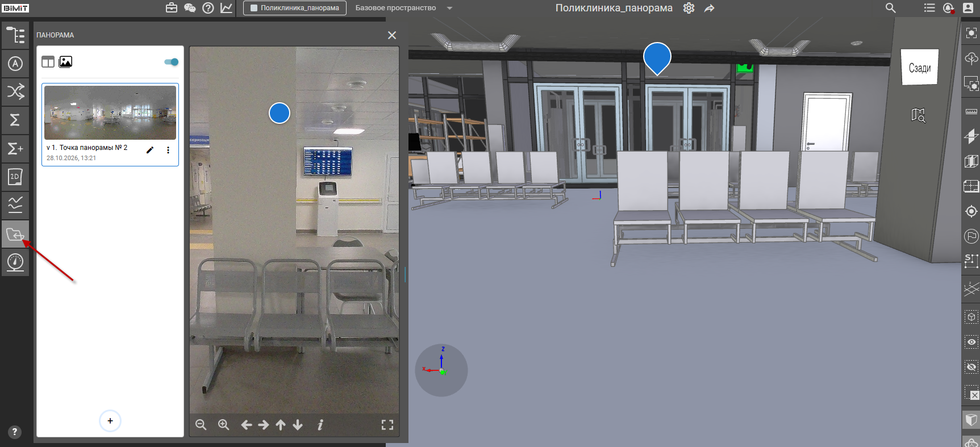
Task: Open the 2D drawings tool
Action: click(15, 177)
